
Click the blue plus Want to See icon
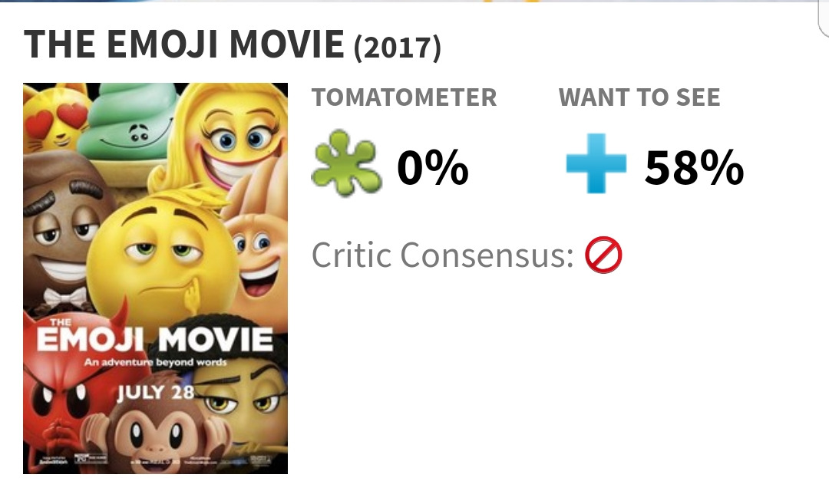pos(596,165)
